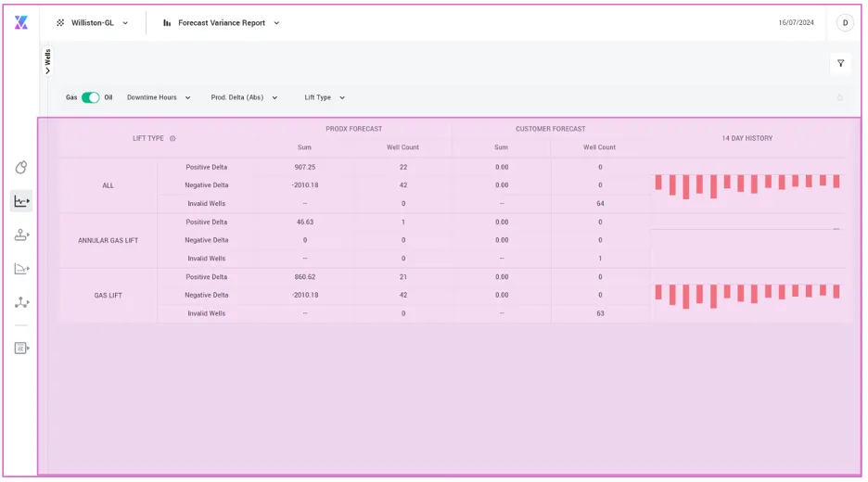
Task: Toggle the Gas/Oil switch
Action: [90, 97]
